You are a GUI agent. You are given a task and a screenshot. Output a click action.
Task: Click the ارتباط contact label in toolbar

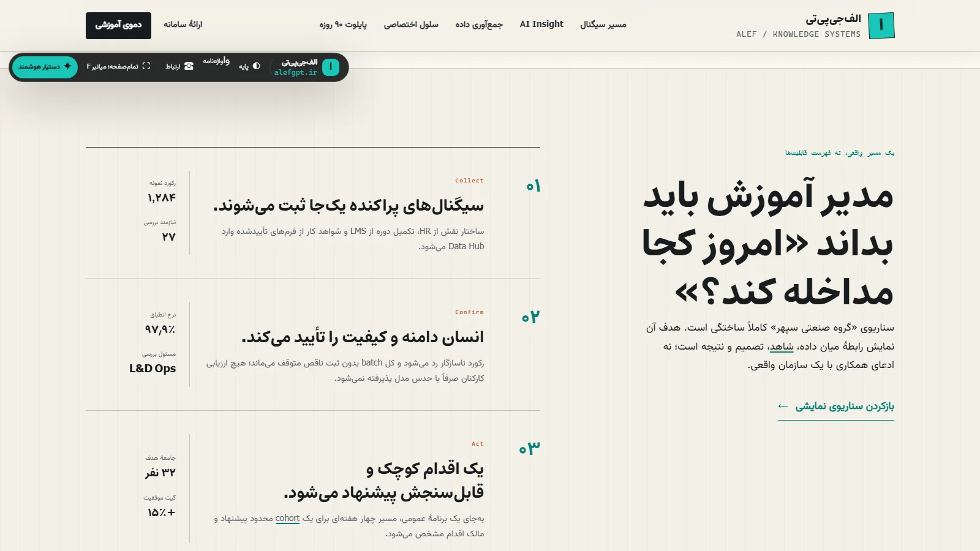point(173,66)
